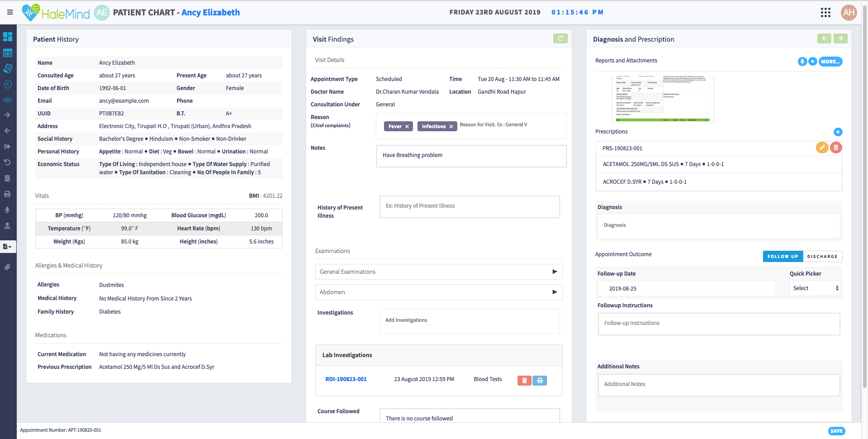Click the sign-out arrow icon in sidebar
Screen dimensions: 868x439
click(x=7, y=147)
